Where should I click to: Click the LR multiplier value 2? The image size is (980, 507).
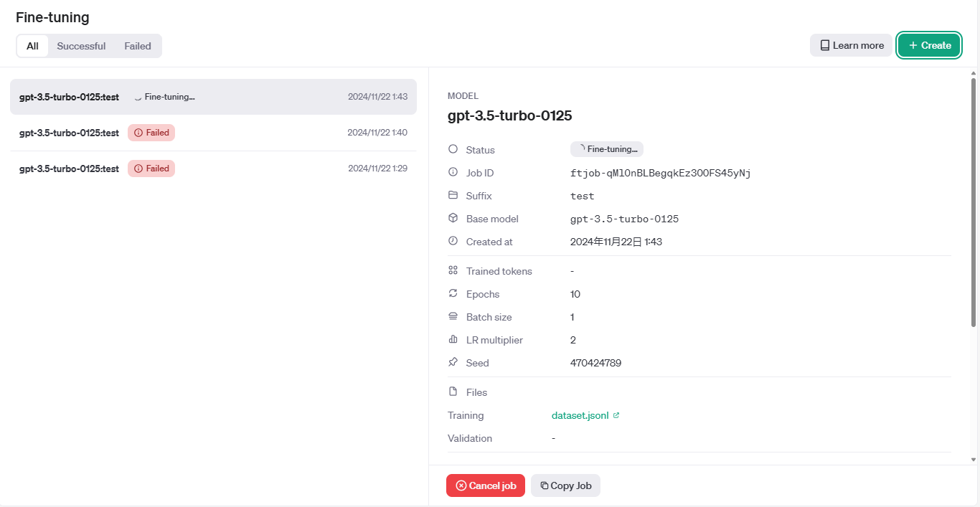[x=573, y=340]
